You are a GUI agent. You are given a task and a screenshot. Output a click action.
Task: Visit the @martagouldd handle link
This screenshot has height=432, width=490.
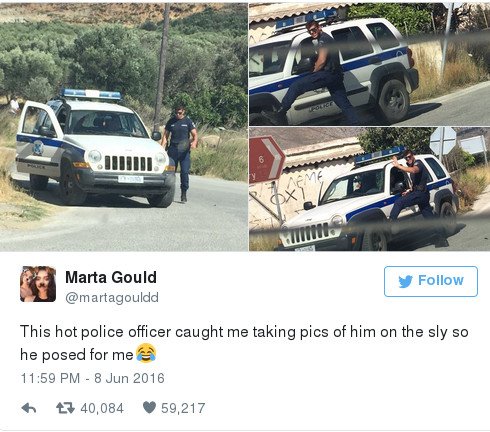pos(112,297)
